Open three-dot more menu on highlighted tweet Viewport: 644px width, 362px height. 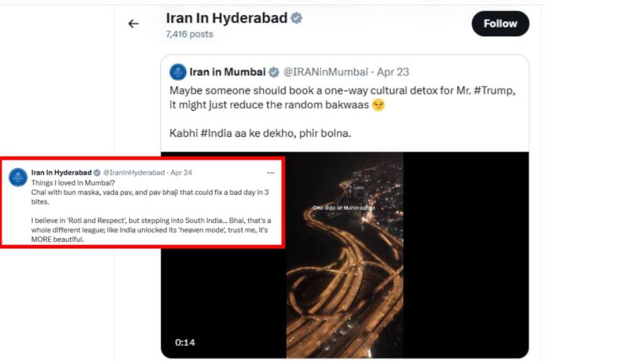click(270, 173)
